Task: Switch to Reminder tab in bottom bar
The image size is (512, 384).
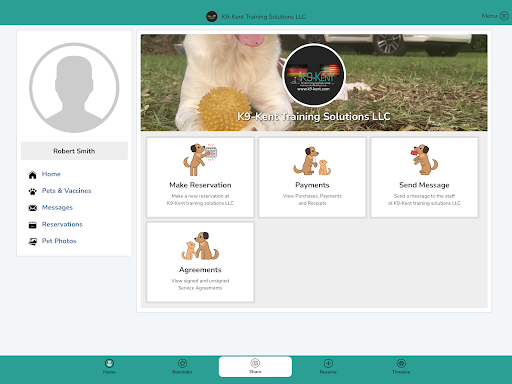Action: (182, 366)
